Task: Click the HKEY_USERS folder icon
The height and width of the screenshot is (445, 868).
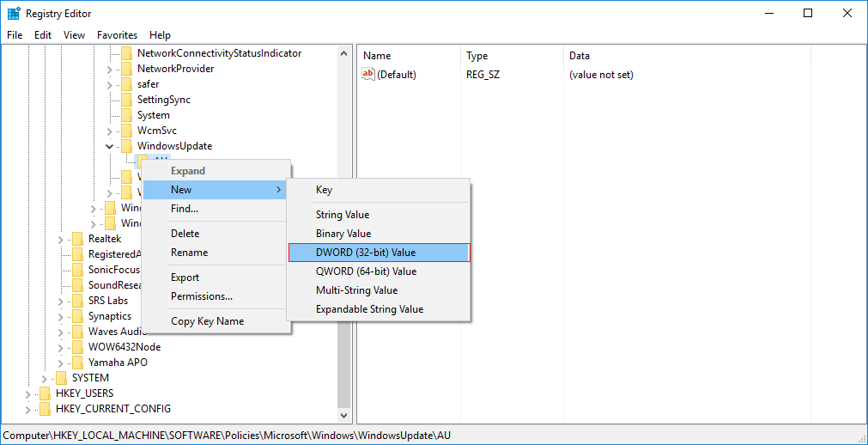Action: pyautogui.click(x=46, y=393)
